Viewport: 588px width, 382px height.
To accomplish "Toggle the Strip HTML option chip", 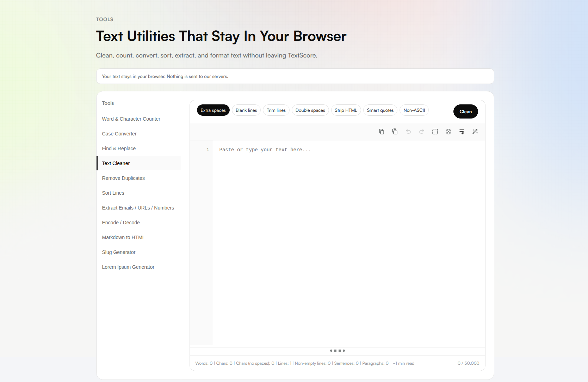I will 346,110.
